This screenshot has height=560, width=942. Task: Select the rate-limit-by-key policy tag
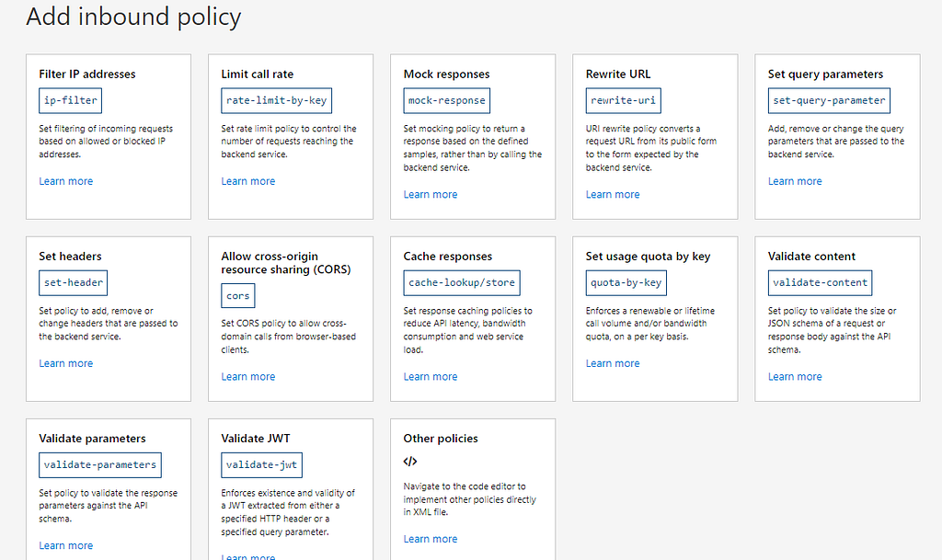pos(276,100)
